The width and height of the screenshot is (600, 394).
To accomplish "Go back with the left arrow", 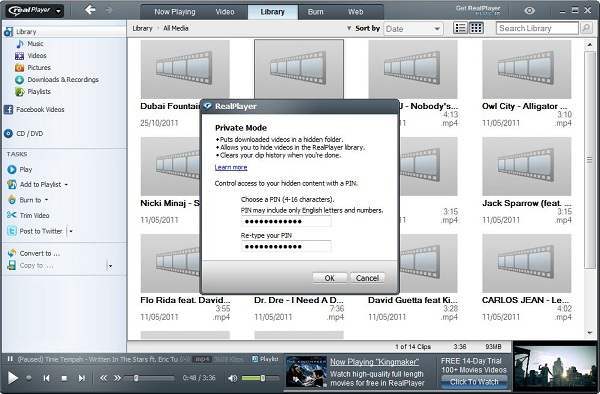I will (90, 10).
